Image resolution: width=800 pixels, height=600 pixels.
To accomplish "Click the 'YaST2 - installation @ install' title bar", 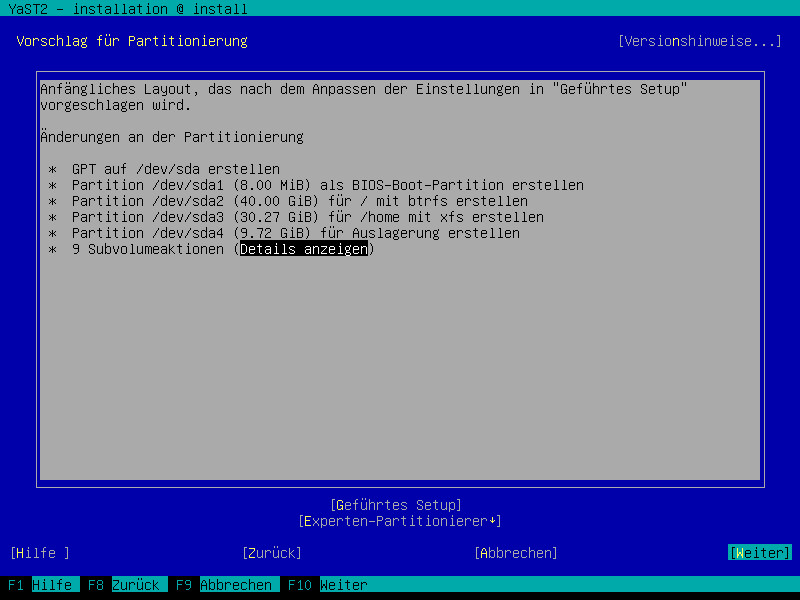I will pos(128,9).
